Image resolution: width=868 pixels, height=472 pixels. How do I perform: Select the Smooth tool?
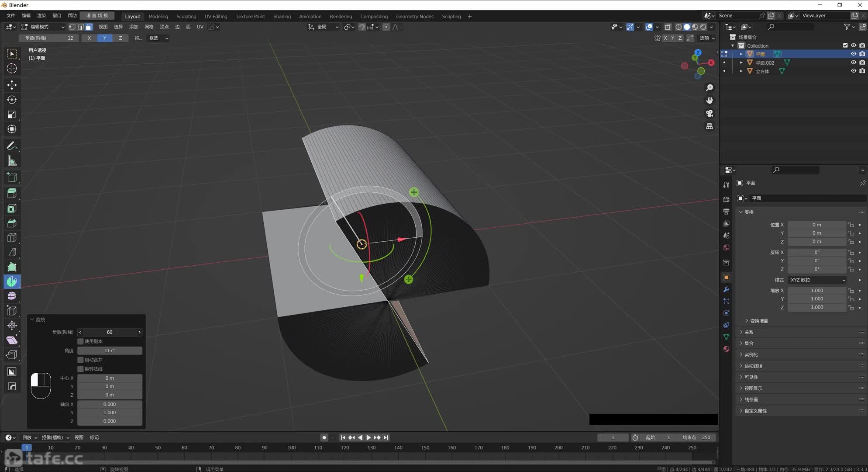coord(12,296)
